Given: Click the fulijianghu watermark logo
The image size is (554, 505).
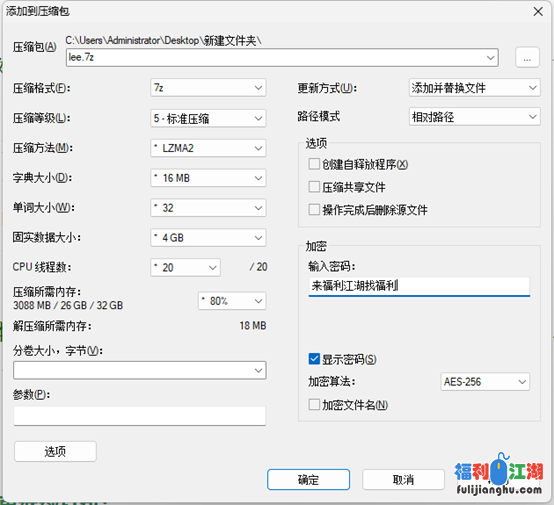Looking at the screenshot, I should tap(499, 475).
